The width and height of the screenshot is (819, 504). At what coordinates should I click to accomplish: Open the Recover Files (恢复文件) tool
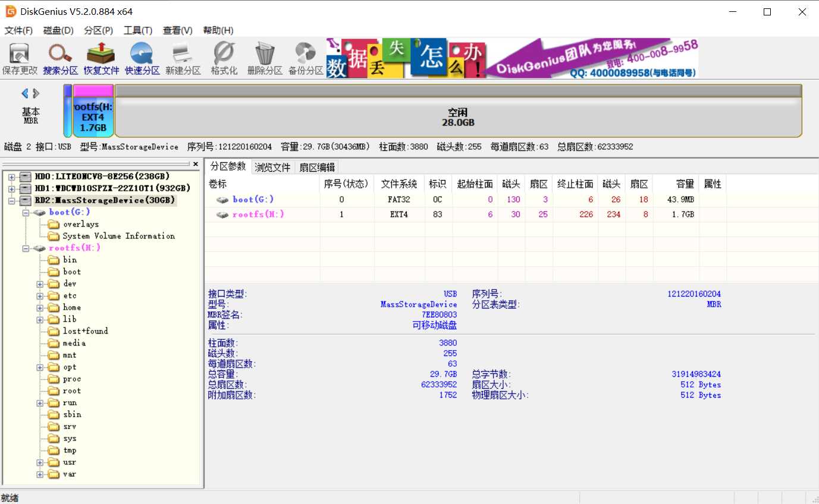(x=101, y=59)
